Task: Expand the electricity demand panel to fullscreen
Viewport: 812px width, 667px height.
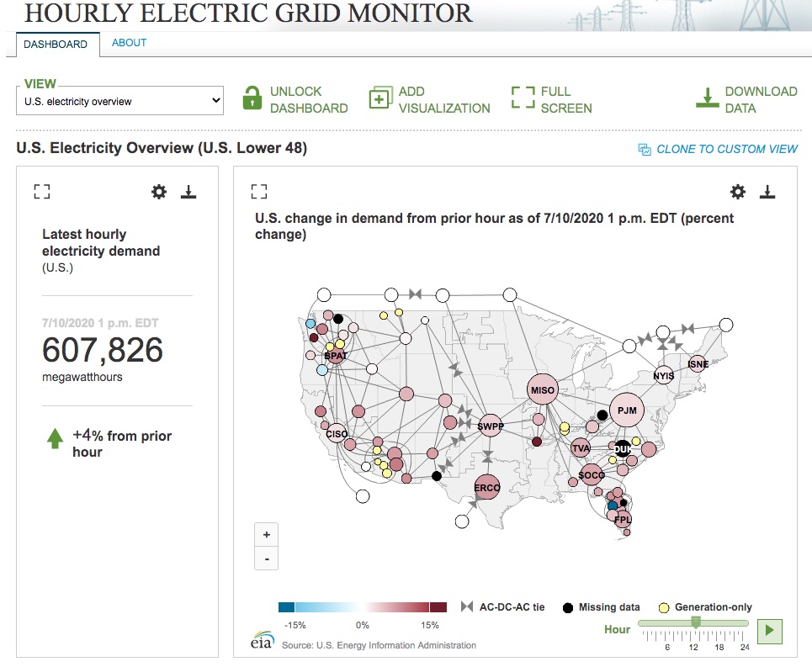Action: [x=42, y=192]
